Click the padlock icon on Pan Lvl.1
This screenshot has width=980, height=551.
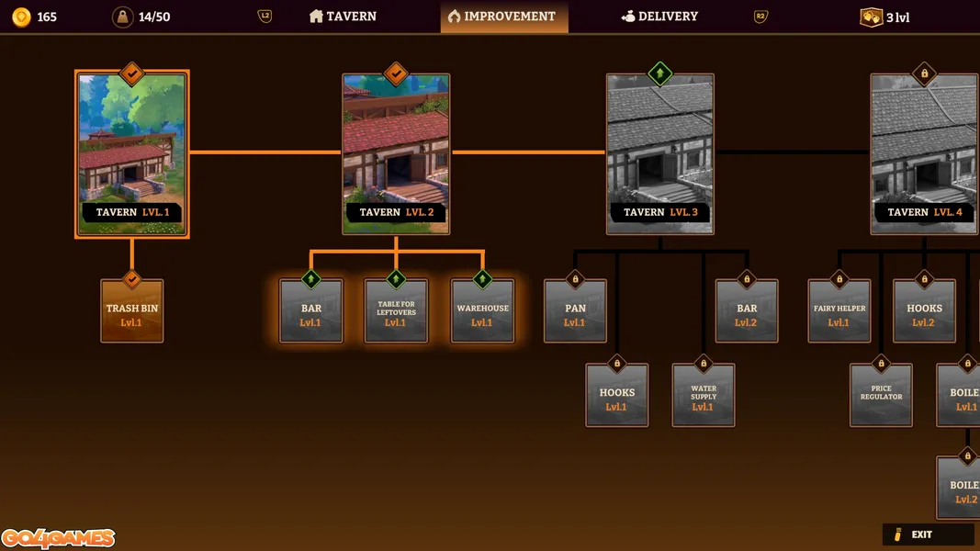pos(575,278)
